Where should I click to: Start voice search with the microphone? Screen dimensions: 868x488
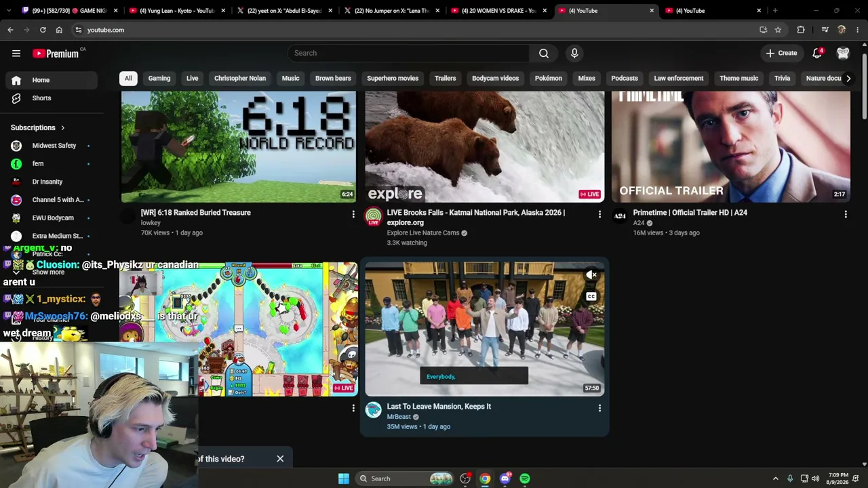click(x=574, y=53)
